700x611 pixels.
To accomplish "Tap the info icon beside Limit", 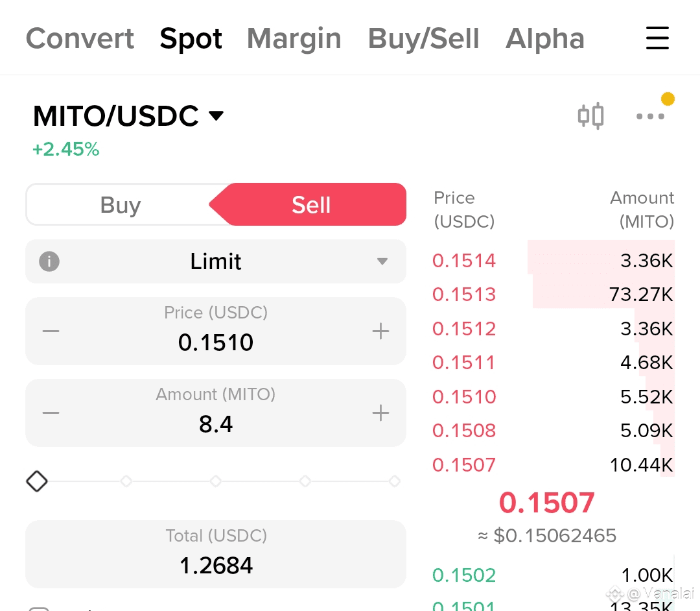I will coord(49,261).
